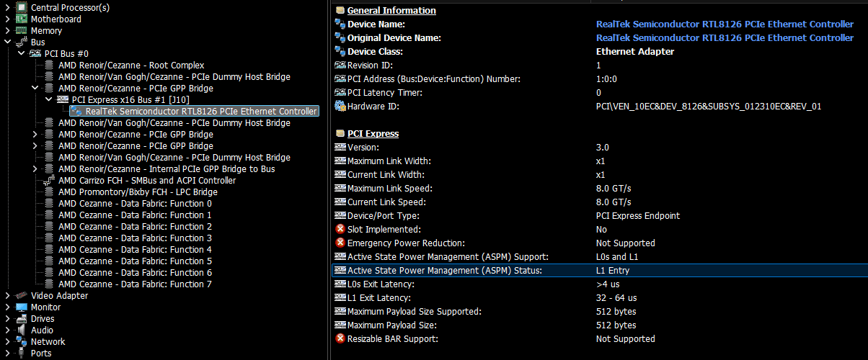This screenshot has width=868, height=360.
Task: Click the Video Adapter icon
Action: click(21, 296)
